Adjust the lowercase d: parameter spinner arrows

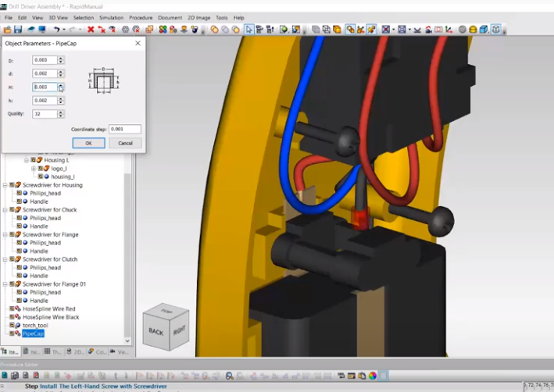[x=61, y=73]
